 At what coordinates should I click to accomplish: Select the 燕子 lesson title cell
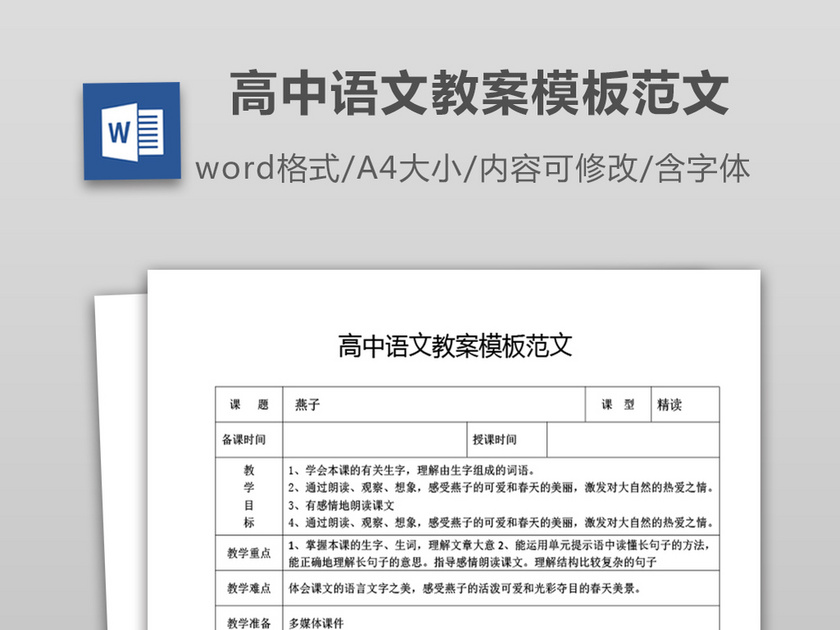point(310,404)
